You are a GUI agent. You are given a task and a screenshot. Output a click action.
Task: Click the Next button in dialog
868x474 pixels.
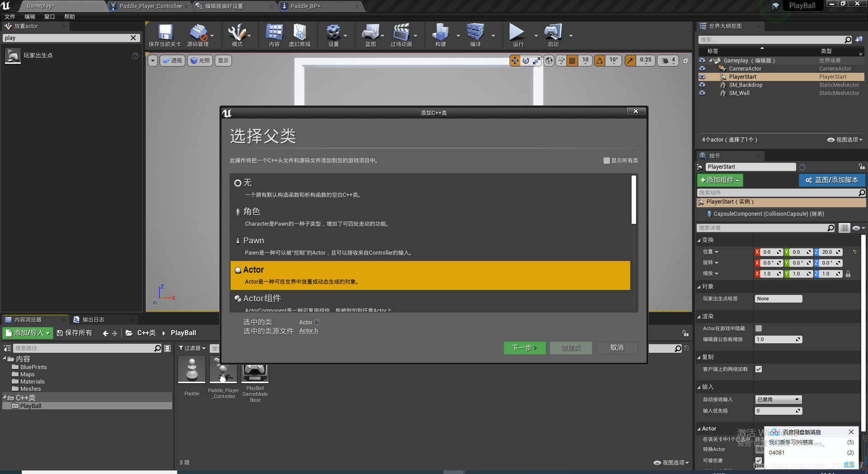pyautogui.click(x=524, y=348)
